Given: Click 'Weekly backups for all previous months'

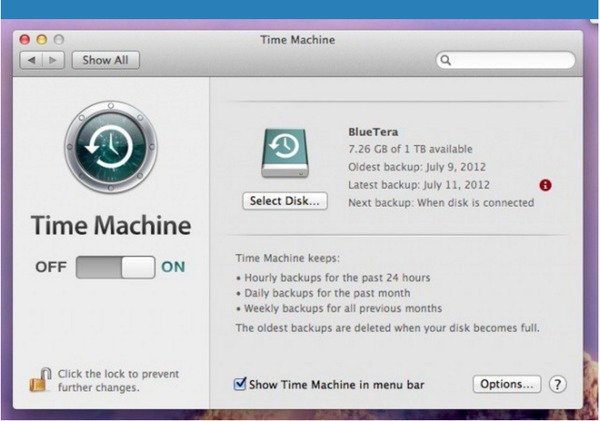Looking at the screenshot, I should click(x=343, y=308).
